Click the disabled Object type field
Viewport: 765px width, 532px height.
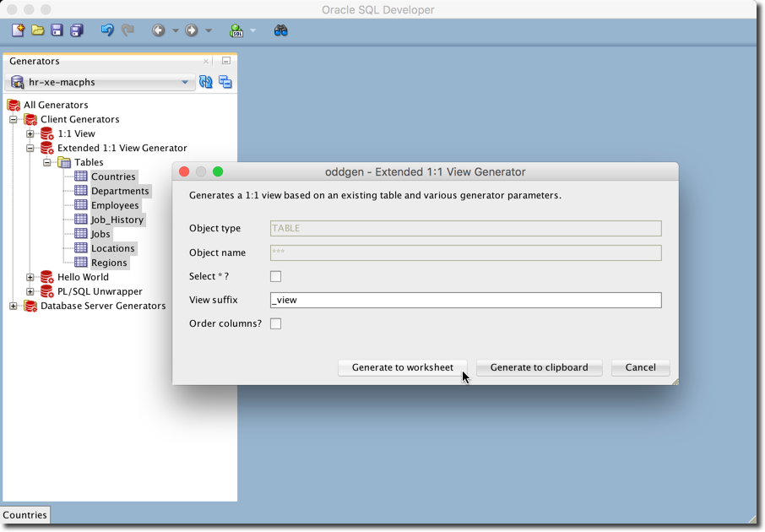pos(466,228)
